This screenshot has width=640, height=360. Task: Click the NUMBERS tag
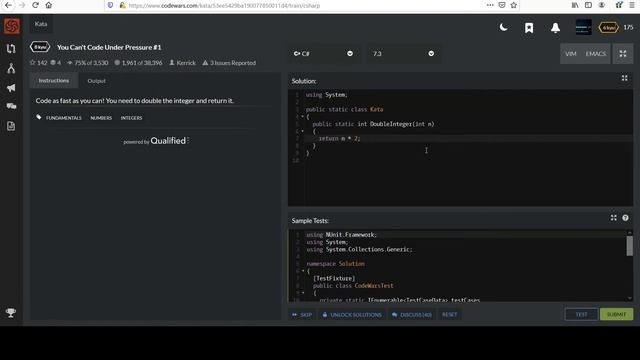[101, 118]
